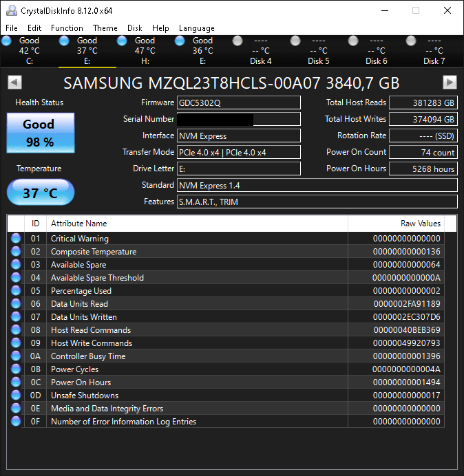Select the Disk 4 slot
The image size is (464, 476).
pos(260,51)
